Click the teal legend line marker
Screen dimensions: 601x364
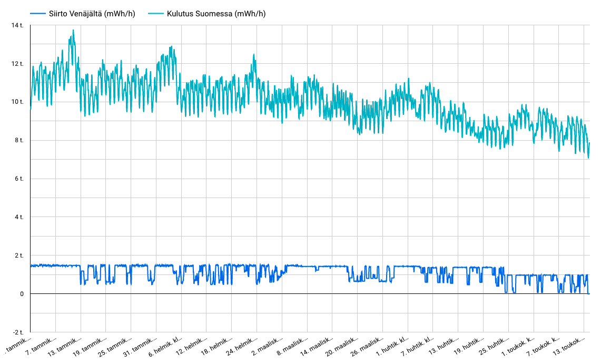tap(155, 14)
